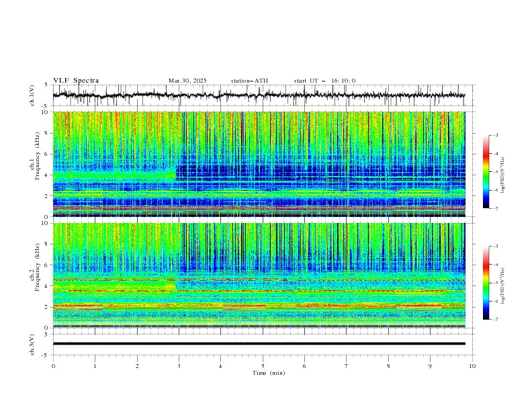The width and height of the screenshot is (532, 411).
Task: Select the date label "Mar.30, 2025"
Action: tap(187, 81)
